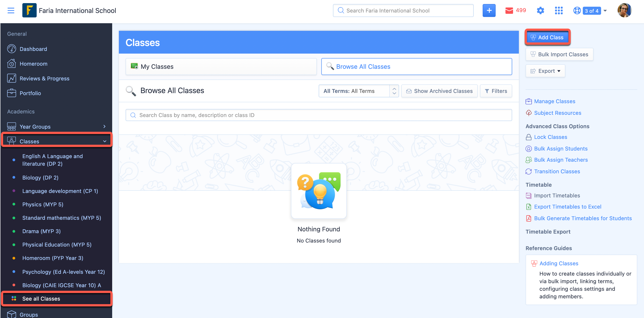The height and width of the screenshot is (318, 644).
Task: Click the Import Timetables calendar icon
Action: [x=528, y=196]
